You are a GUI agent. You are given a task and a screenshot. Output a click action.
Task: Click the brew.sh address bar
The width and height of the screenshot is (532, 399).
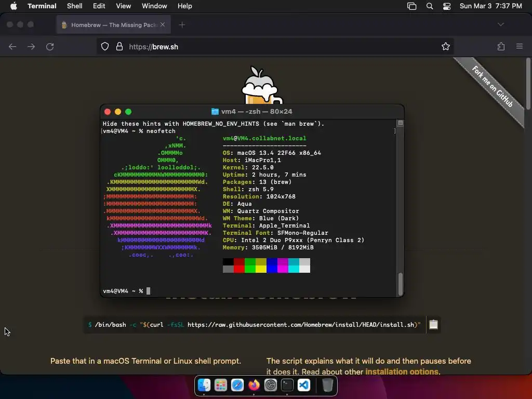click(x=275, y=46)
